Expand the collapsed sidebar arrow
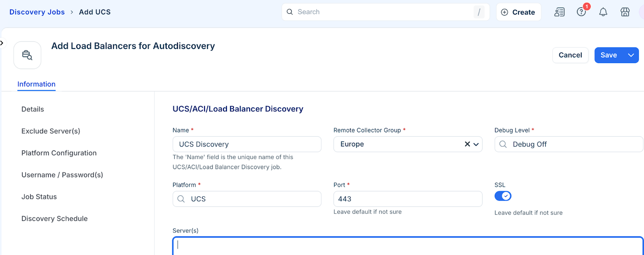This screenshot has width=644, height=255. pos(2,43)
